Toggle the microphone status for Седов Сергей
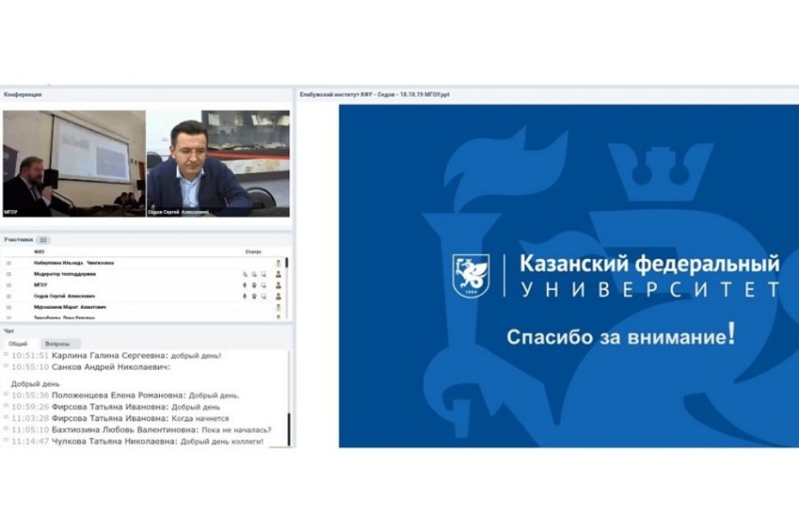Image resolution: width=799 pixels, height=532 pixels. tap(245, 297)
